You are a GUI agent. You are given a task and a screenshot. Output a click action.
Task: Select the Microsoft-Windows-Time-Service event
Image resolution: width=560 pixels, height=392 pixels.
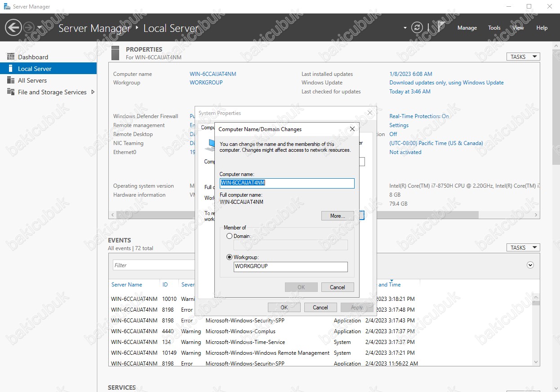pyautogui.click(x=245, y=342)
